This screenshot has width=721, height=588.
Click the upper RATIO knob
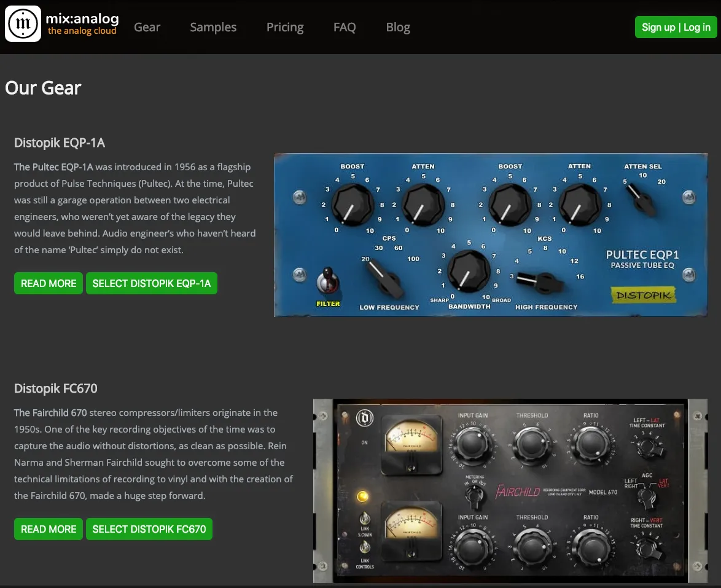[x=592, y=444]
